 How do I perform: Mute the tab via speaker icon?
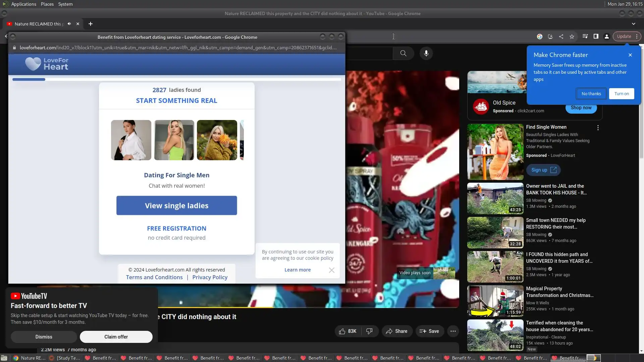(x=69, y=24)
